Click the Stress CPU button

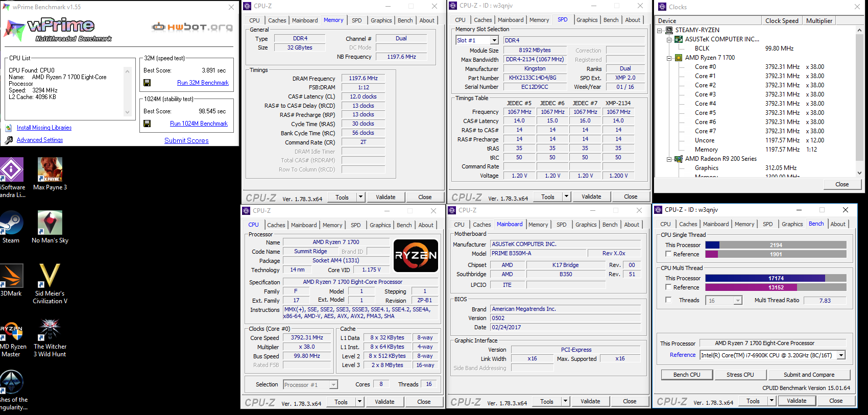(x=740, y=375)
